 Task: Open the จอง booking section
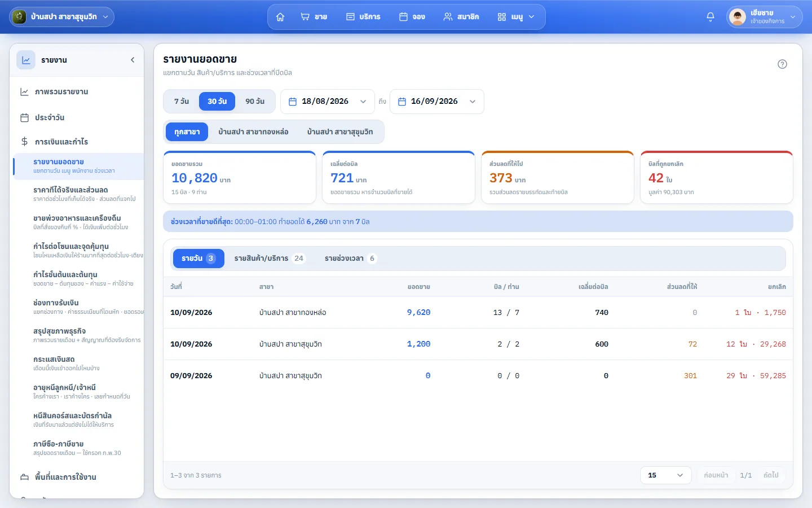click(x=412, y=17)
